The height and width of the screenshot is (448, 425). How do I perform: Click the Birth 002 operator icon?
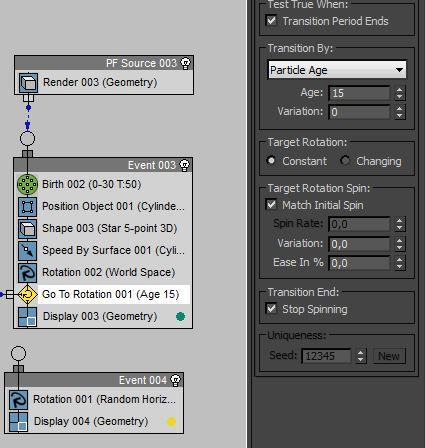[x=27, y=184]
